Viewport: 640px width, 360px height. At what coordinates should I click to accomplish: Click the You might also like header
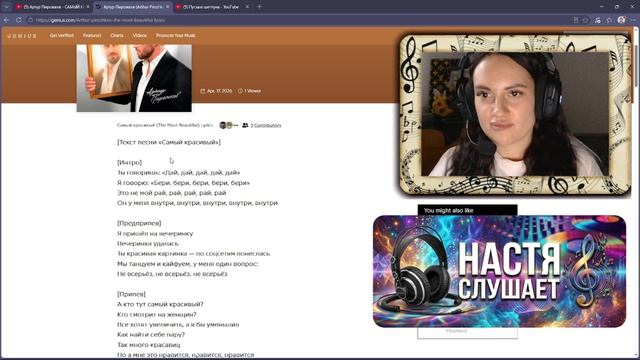(x=448, y=211)
